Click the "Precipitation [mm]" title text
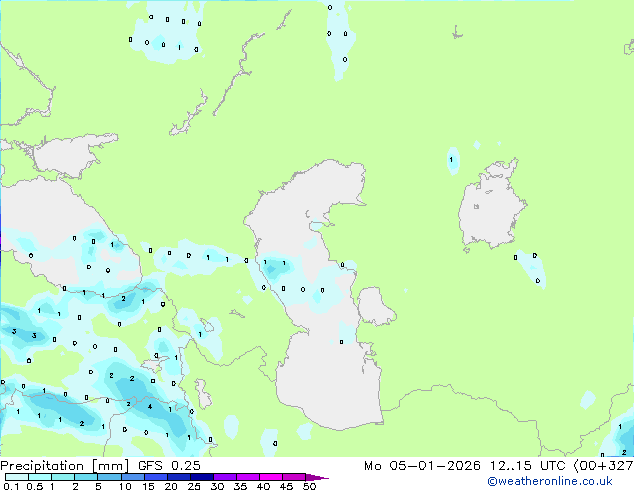 pyautogui.click(x=65, y=466)
